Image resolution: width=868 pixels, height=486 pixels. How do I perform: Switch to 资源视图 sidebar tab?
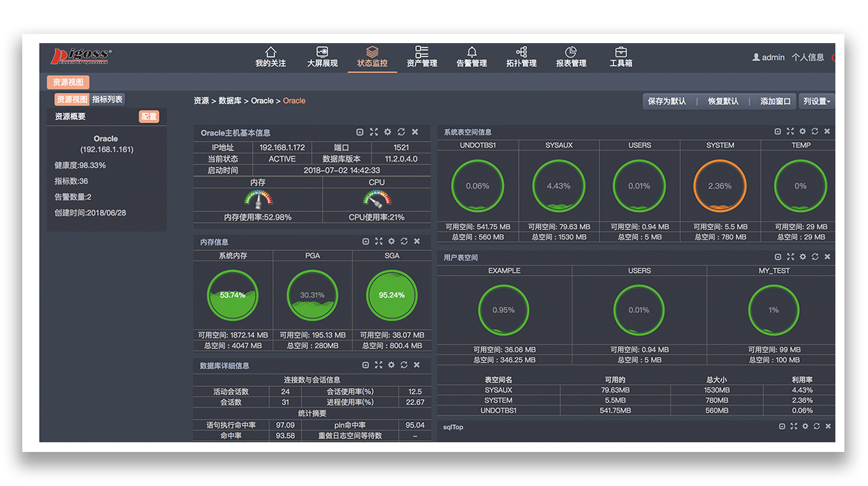(x=72, y=100)
